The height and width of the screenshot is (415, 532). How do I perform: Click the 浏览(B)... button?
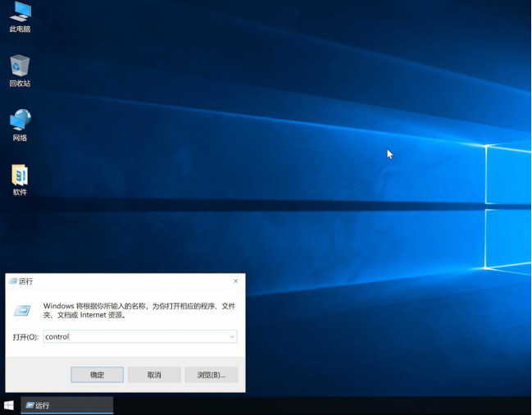click(x=211, y=375)
